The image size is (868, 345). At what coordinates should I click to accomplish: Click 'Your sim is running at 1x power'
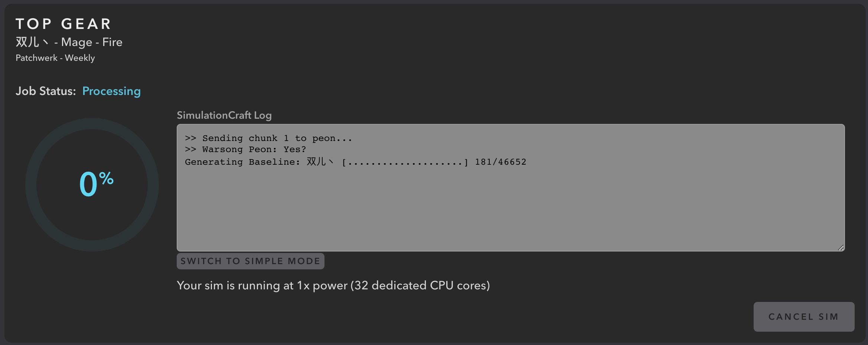pos(262,286)
